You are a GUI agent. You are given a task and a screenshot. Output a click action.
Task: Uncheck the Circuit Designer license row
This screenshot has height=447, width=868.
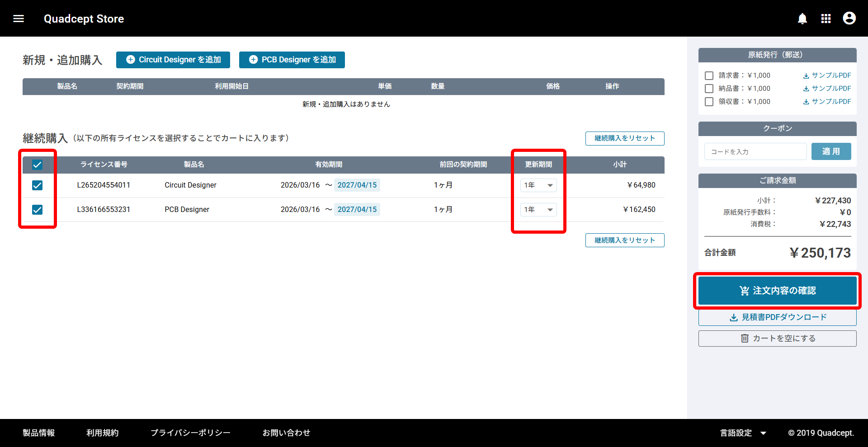[x=38, y=185]
